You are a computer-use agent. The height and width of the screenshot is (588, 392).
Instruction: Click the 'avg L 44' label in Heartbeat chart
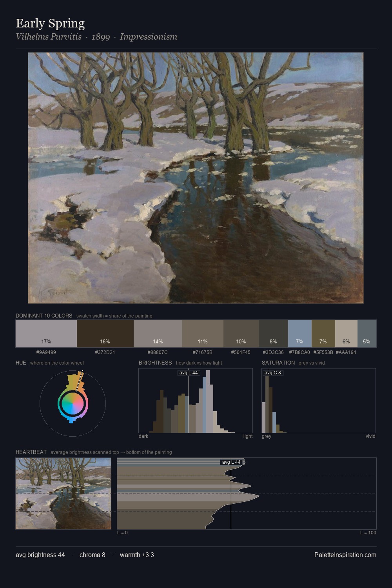click(x=231, y=462)
